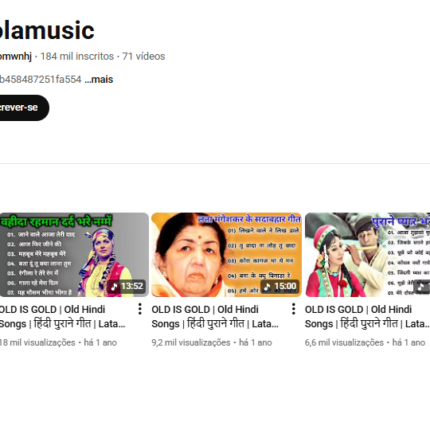This screenshot has width=430, height=430.
Task: Open Waheeda Rehman songs video thumbnail
Action: pos(74,255)
